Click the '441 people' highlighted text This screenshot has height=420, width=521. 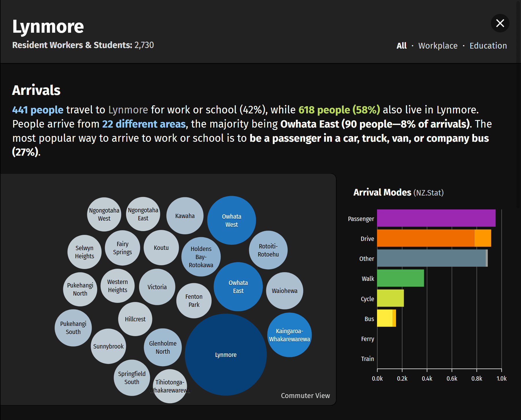point(38,110)
